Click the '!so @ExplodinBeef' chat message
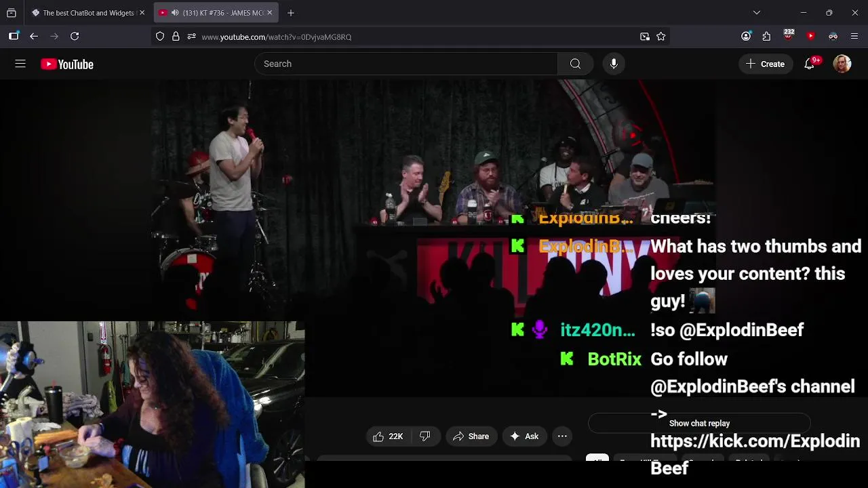 coord(727,330)
